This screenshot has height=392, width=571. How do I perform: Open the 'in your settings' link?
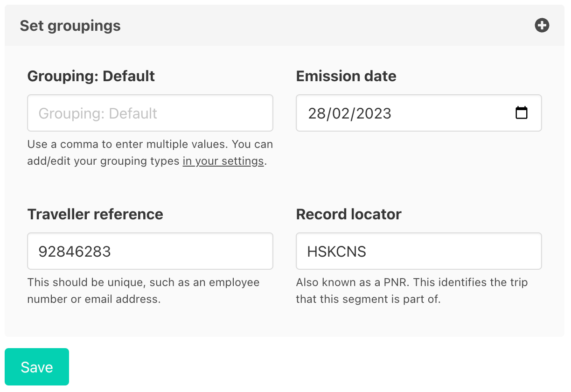point(223,161)
